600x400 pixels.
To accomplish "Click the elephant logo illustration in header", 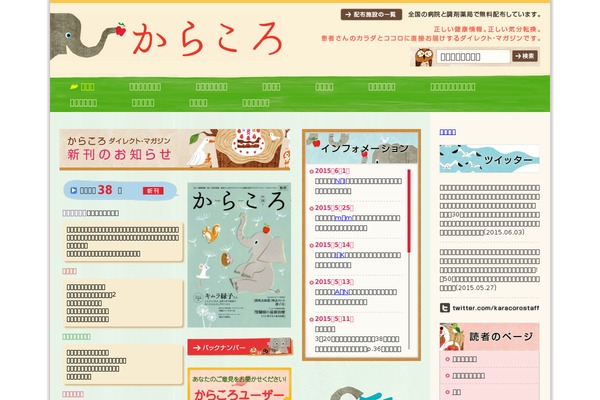I will click(88, 37).
